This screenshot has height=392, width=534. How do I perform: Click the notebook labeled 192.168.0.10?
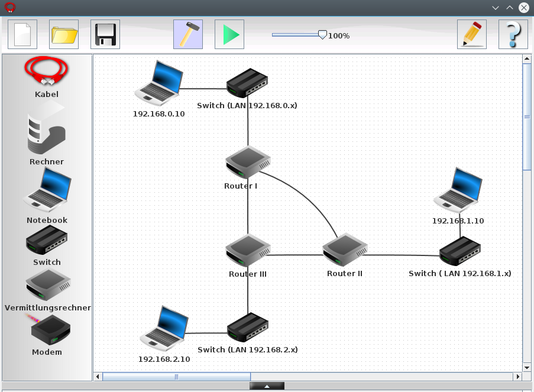click(x=158, y=82)
